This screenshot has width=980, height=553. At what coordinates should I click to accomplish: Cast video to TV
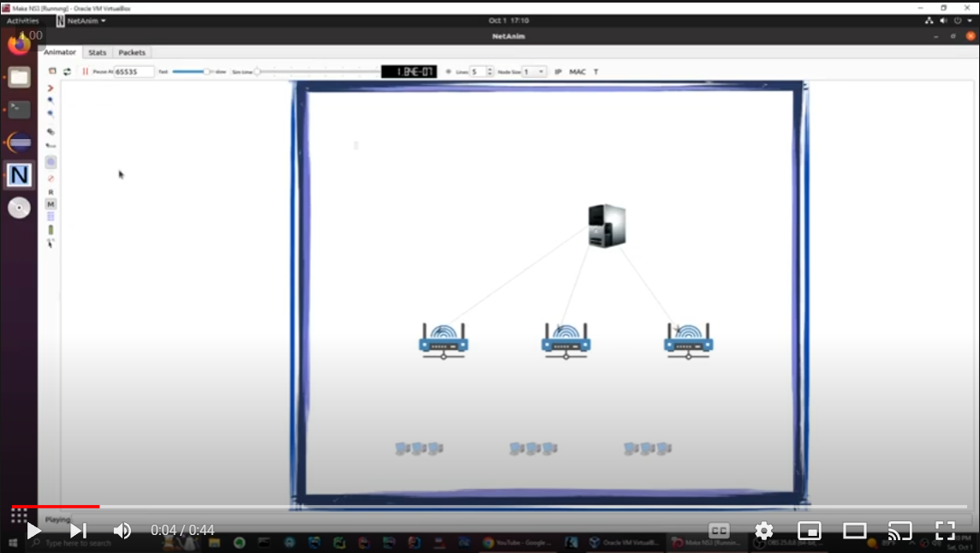point(900,531)
